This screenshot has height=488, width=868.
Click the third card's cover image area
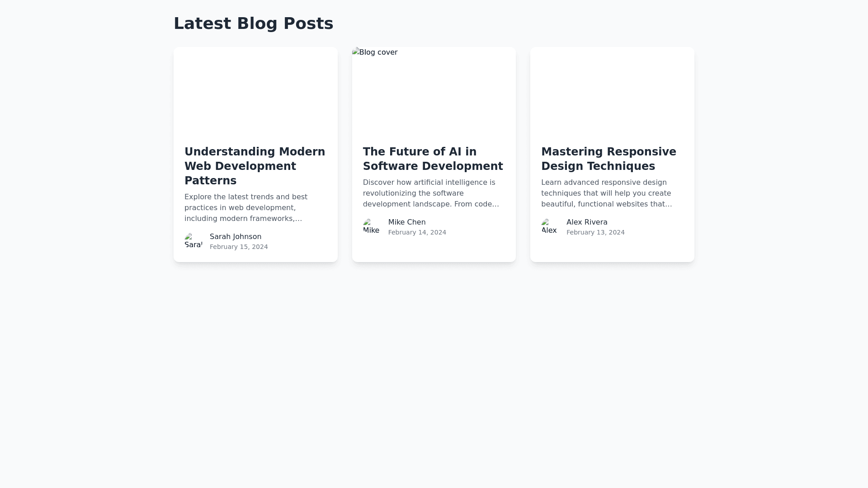point(612,90)
